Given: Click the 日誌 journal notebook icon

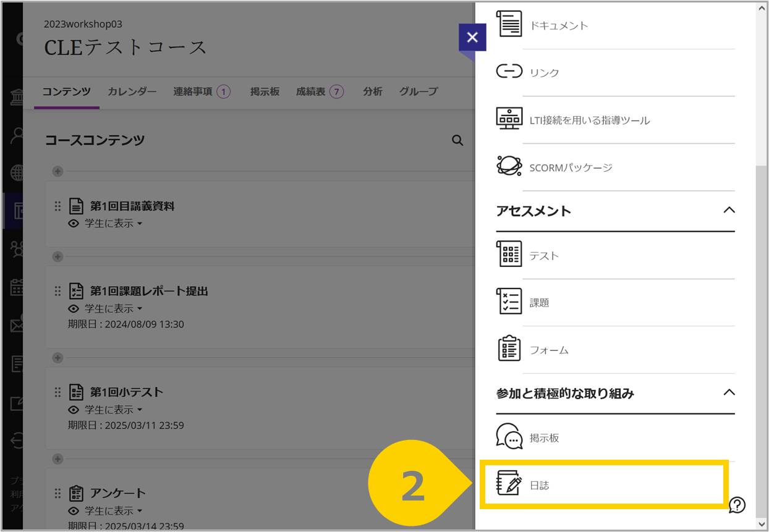Looking at the screenshot, I should coord(509,483).
